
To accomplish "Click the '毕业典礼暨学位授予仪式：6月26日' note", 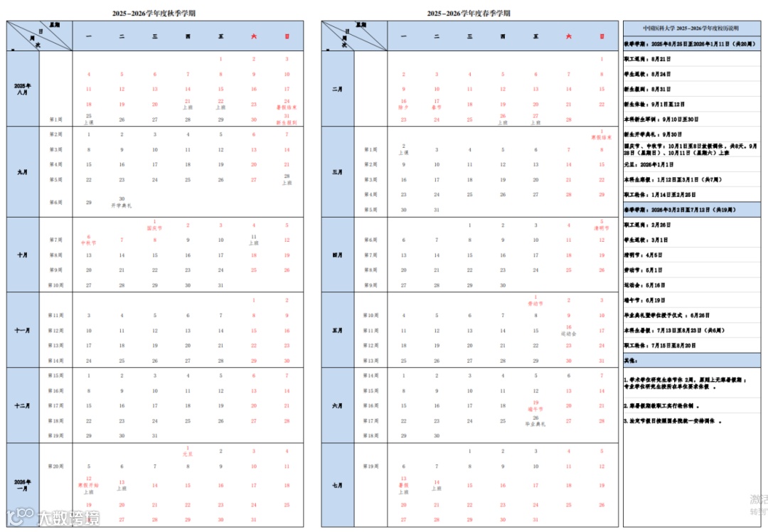I will 666,316.
